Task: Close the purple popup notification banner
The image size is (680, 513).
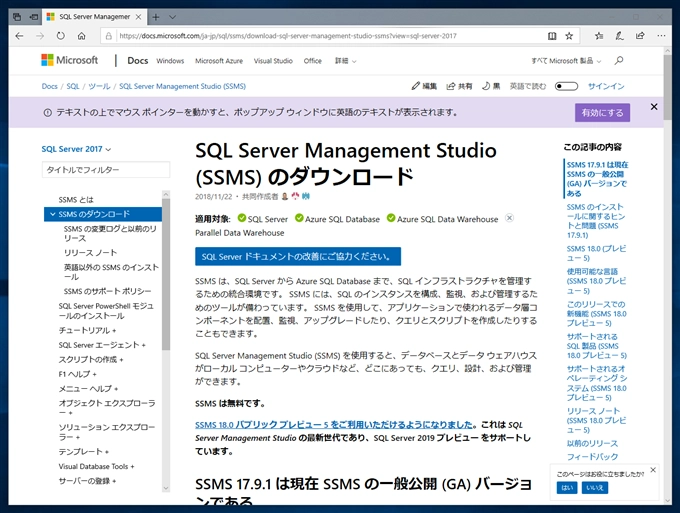Action: click(x=654, y=106)
